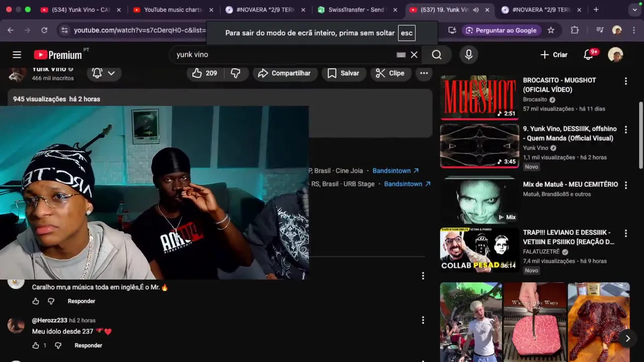This screenshot has width=644, height=362.
Task: Open the YouTube hamburger guide menu
Action: pyautogui.click(x=17, y=55)
